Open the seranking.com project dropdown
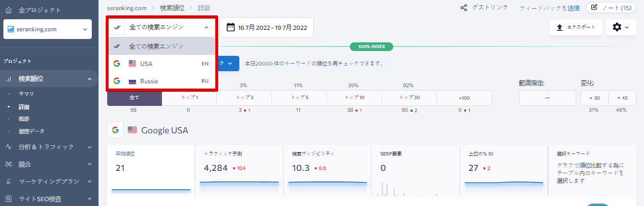 [48, 29]
